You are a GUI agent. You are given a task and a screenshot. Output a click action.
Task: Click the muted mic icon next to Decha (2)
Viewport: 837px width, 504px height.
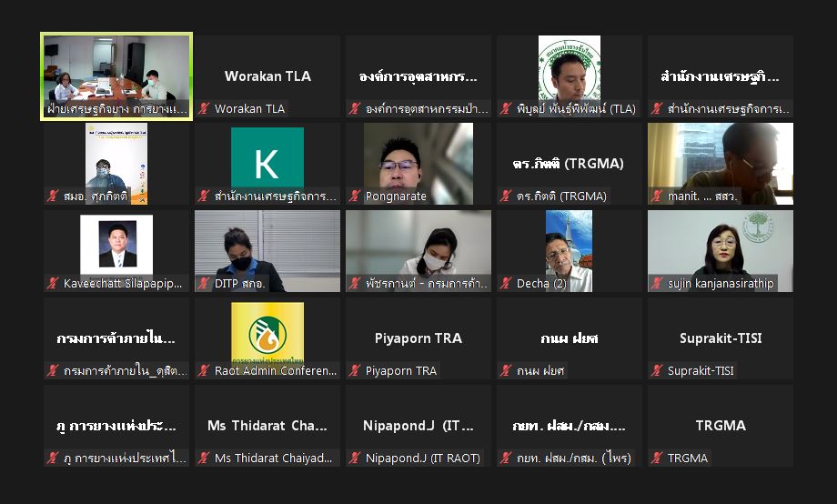tap(506, 284)
